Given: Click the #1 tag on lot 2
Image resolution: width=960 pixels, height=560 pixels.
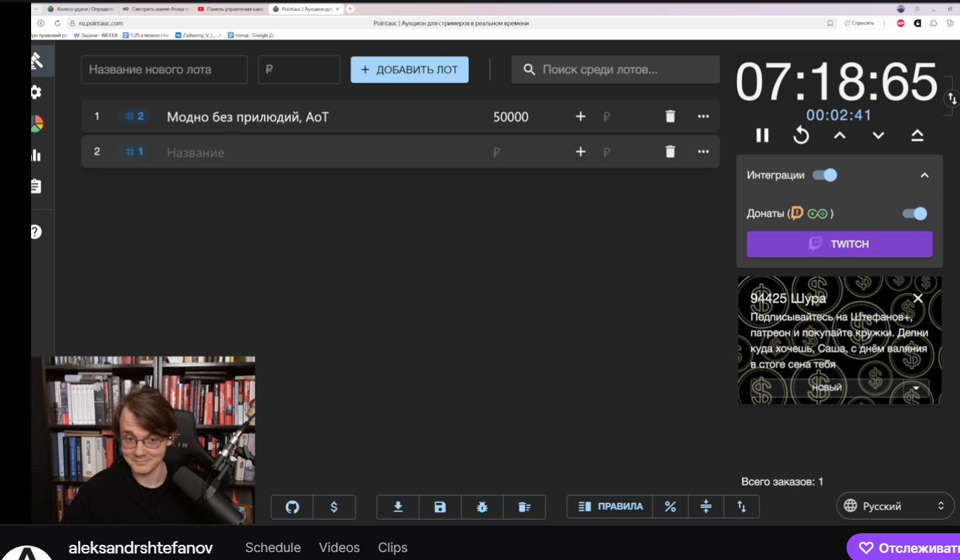Looking at the screenshot, I should [x=134, y=152].
